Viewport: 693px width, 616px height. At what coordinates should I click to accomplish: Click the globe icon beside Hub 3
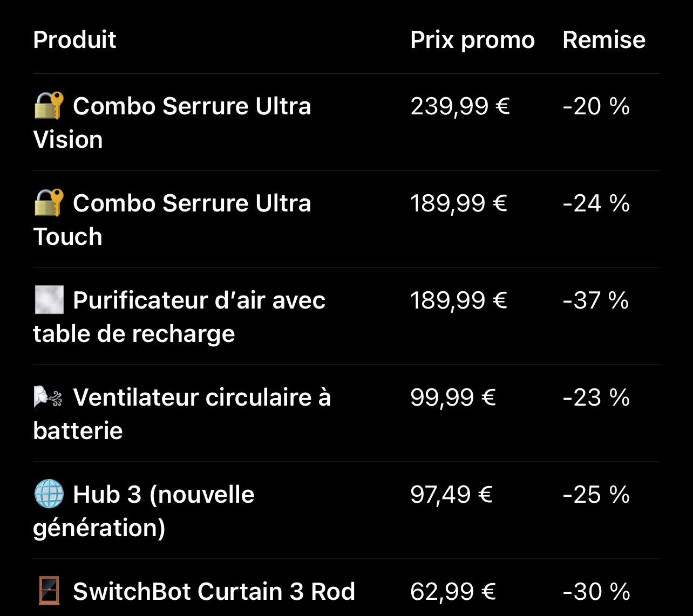pos(49,495)
